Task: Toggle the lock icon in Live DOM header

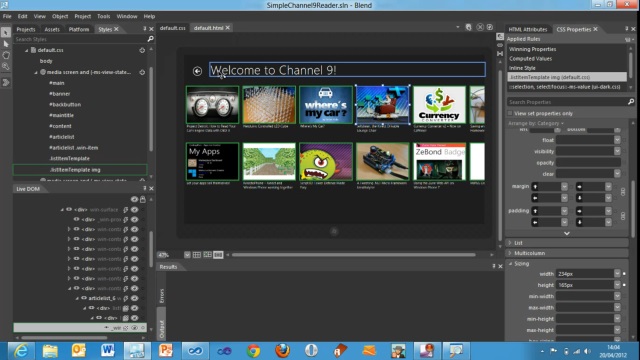Action: tap(142, 199)
